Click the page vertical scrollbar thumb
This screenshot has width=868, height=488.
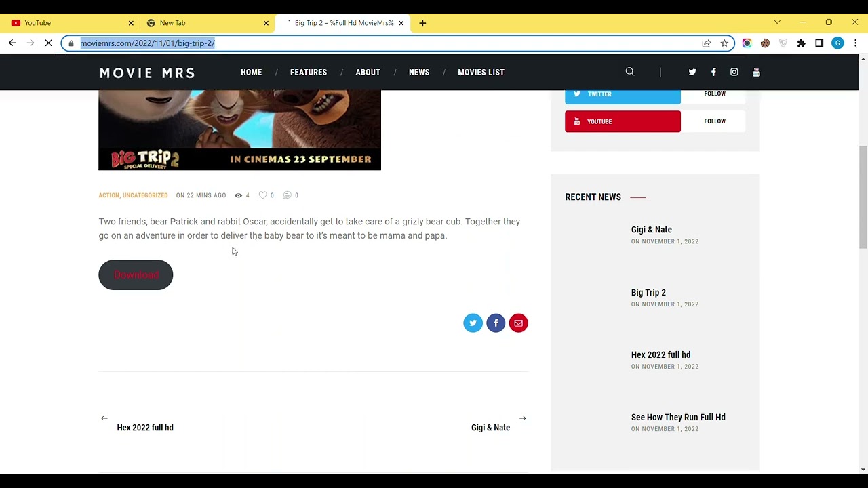863,197
